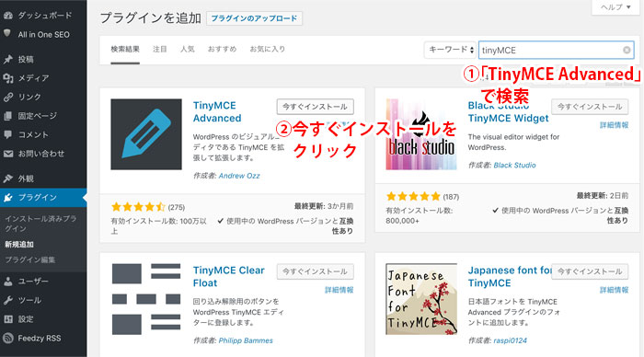Click the プラグインのアップロード button
644x357 pixels.
pyautogui.click(x=254, y=18)
